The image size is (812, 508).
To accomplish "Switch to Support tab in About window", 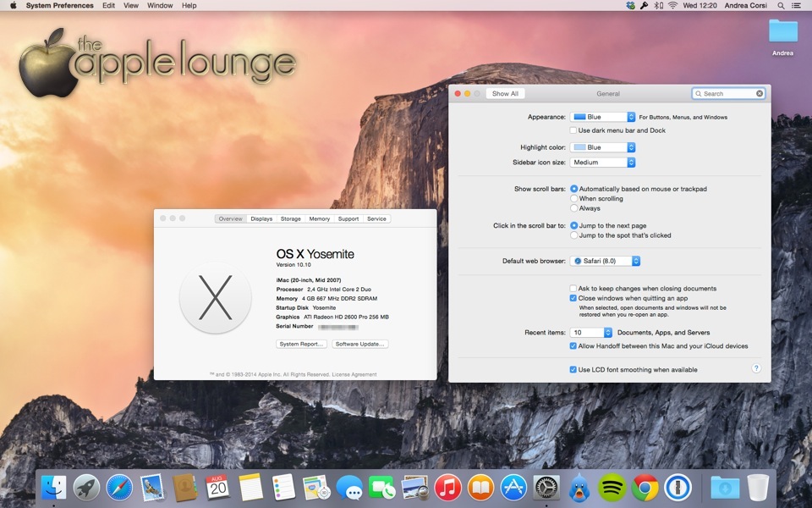I will click(348, 218).
